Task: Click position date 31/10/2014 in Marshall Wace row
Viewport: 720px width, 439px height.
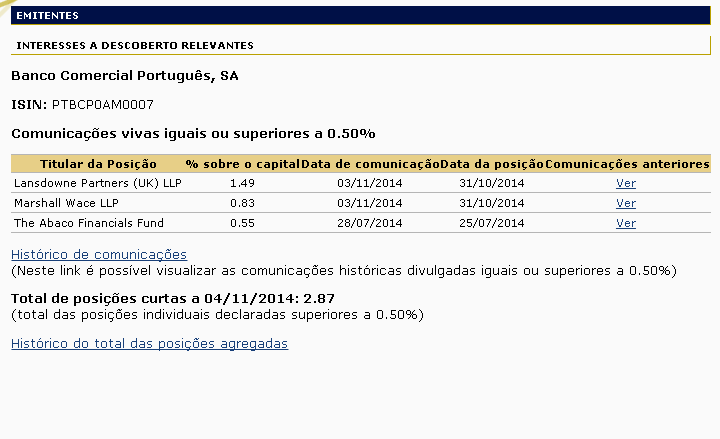Action: pos(492,203)
